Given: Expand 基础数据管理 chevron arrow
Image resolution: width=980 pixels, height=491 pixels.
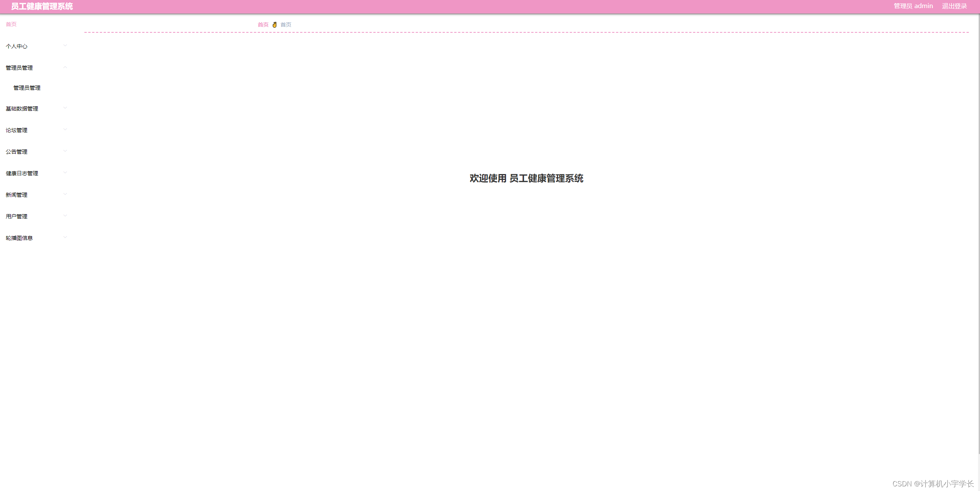Looking at the screenshot, I should coord(65,108).
